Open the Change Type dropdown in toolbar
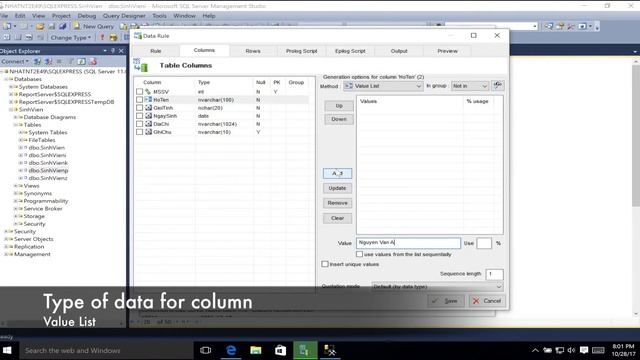Image resolution: width=640 pixels, height=360 pixels. [x=71, y=38]
